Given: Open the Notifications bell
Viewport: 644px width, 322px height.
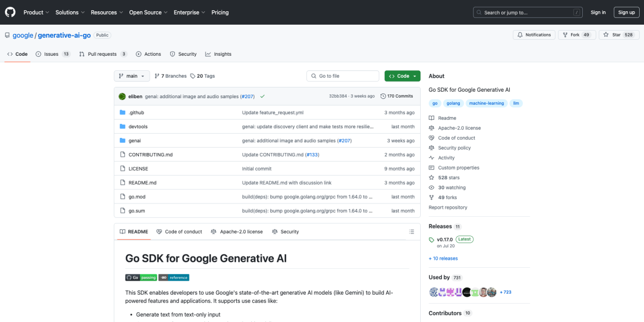Looking at the screenshot, I should 533,34.
